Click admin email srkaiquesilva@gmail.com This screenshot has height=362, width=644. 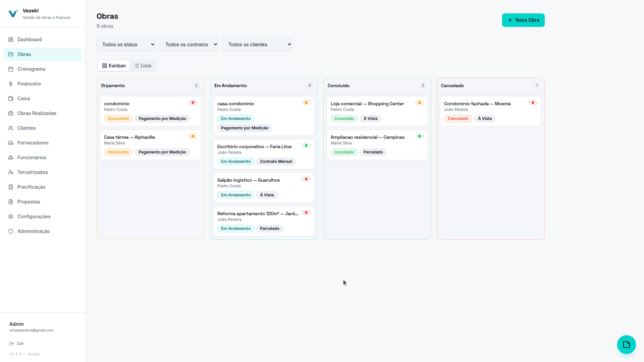pyautogui.click(x=32, y=330)
